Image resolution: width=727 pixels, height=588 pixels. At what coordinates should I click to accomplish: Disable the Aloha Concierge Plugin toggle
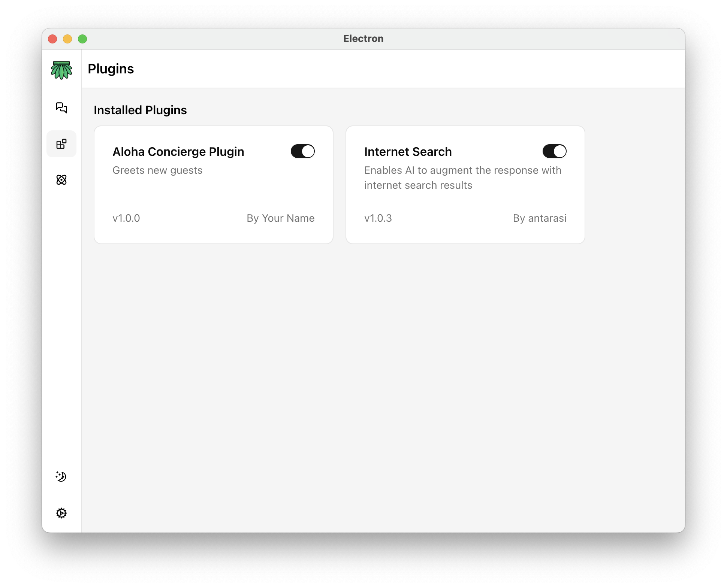[302, 151]
